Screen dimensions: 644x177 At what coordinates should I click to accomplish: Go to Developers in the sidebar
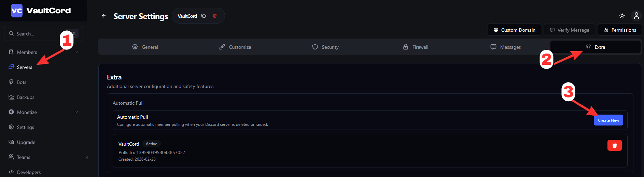click(29, 172)
